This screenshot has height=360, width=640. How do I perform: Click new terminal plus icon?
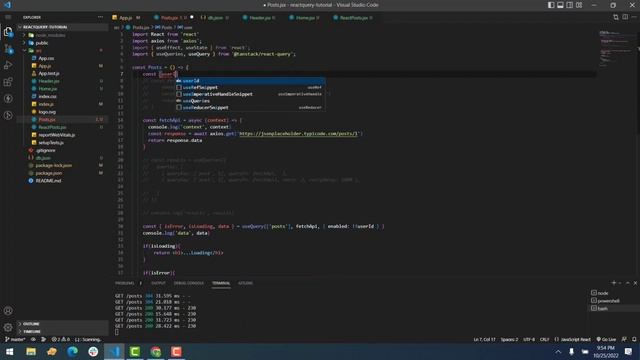(x=613, y=283)
